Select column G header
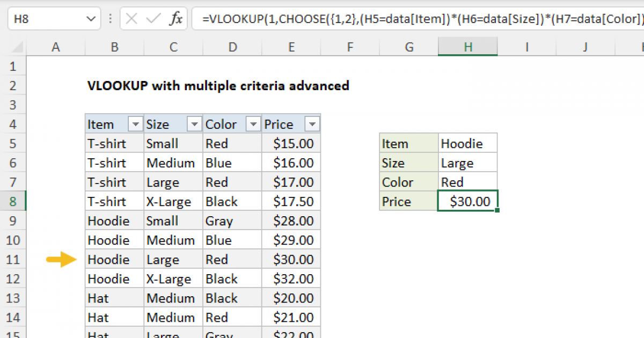The height and width of the screenshot is (338, 644). [x=409, y=47]
